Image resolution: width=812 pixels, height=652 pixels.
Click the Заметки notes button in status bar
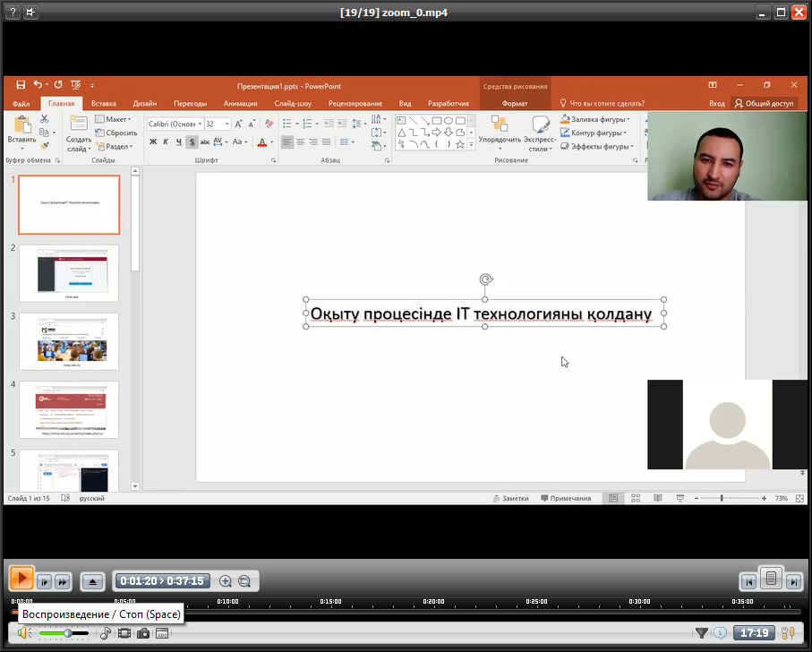511,498
